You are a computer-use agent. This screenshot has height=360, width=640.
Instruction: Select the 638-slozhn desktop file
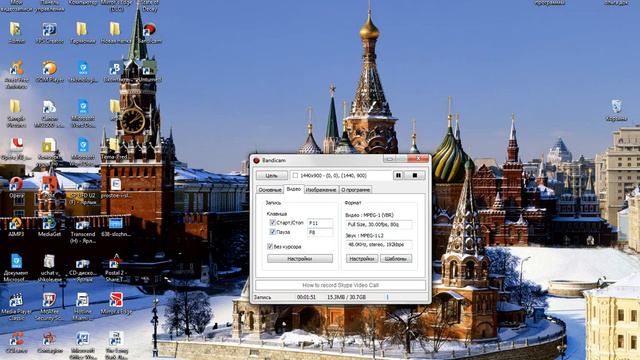click(x=116, y=227)
